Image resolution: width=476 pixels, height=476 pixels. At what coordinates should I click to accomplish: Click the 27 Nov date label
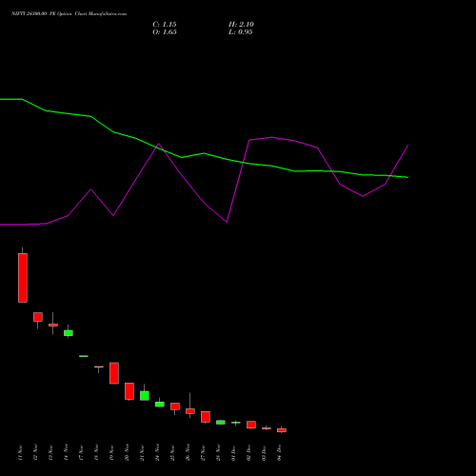tap(203, 452)
